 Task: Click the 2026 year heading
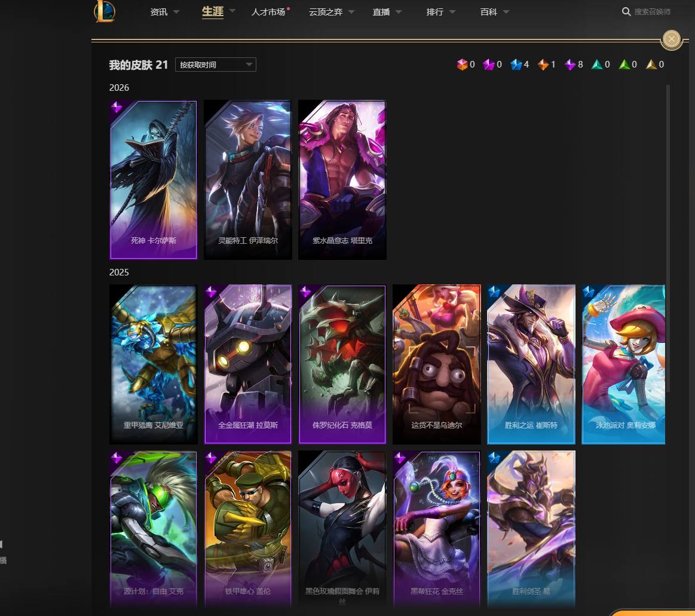click(x=119, y=88)
